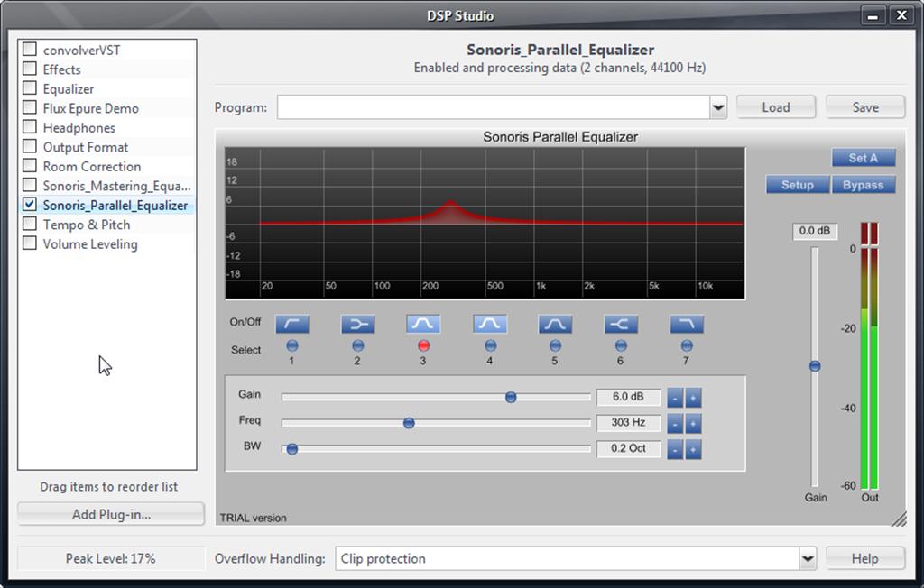Toggle band 4 bell filter icon

coord(490,324)
